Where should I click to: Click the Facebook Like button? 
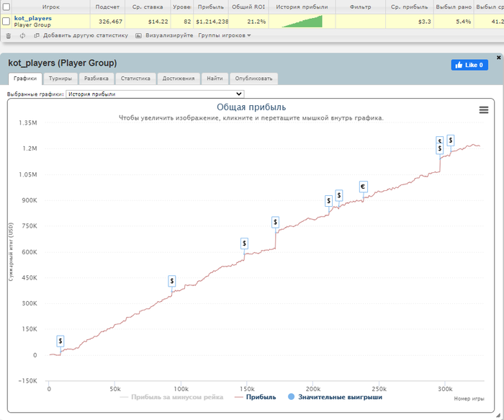[469, 65]
